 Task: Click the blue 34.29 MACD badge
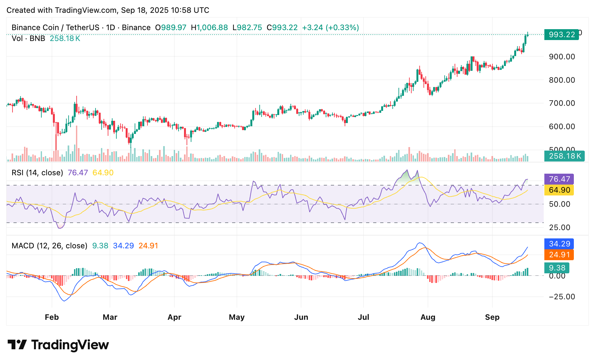559,244
